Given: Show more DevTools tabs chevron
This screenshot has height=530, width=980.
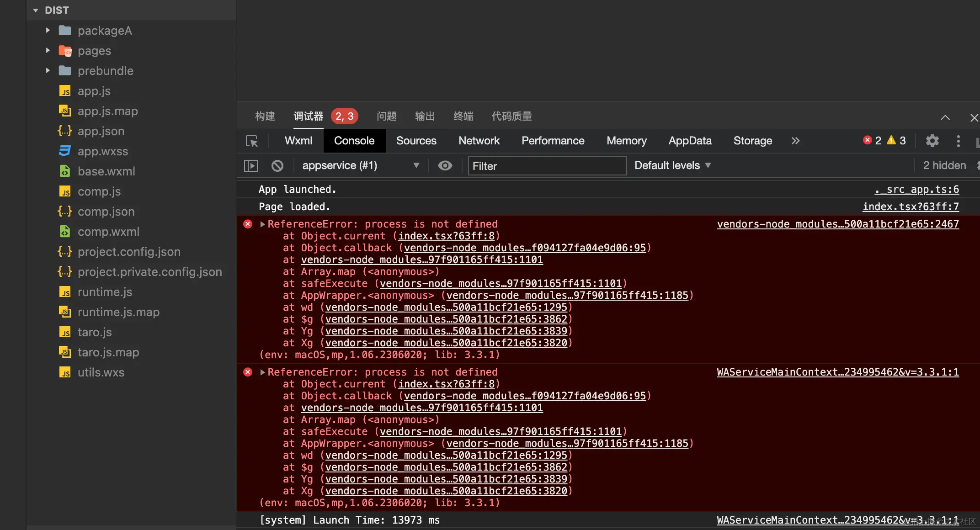Looking at the screenshot, I should coord(795,141).
